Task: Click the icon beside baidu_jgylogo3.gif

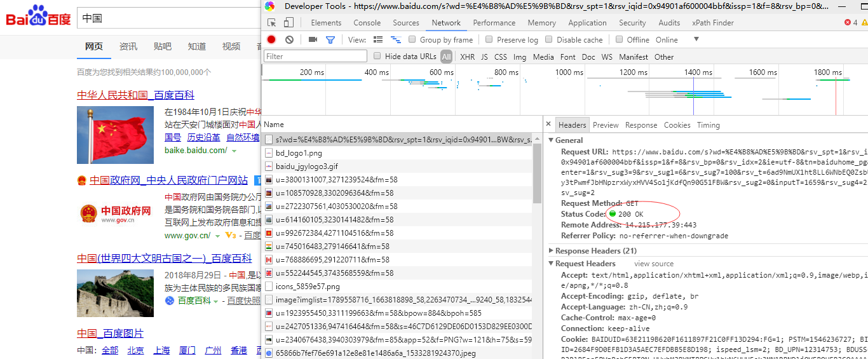Action: (269, 166)
